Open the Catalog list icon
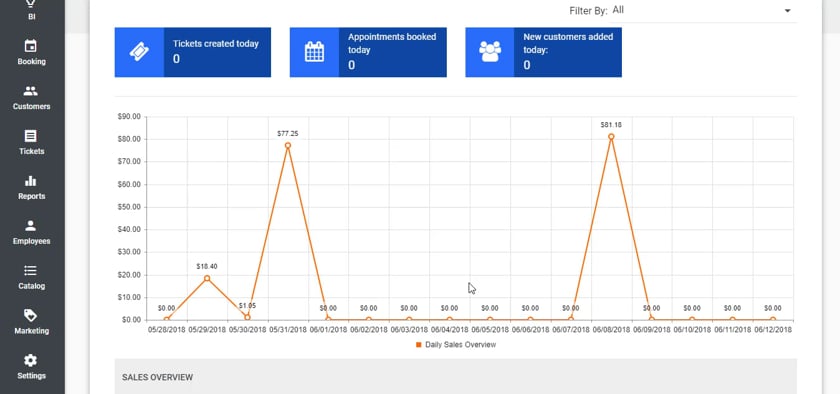Viewport: 840px width, 394px height. pyautogui.click(x=31, y=271)
